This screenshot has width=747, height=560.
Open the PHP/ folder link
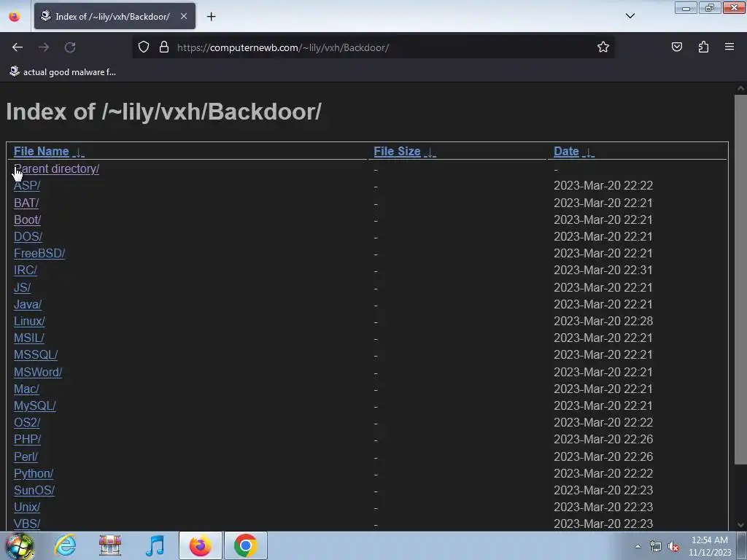27,440
